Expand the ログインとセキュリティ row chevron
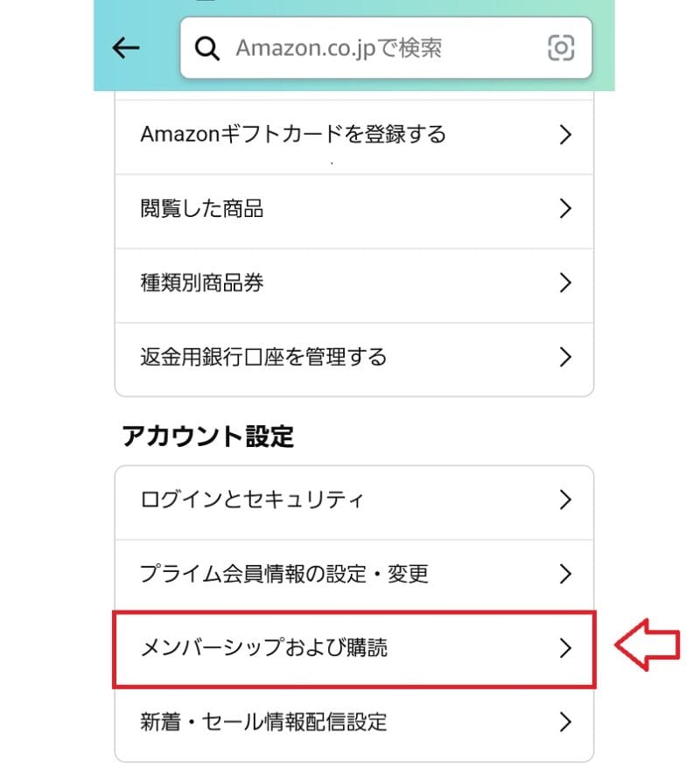700x782 pixels. (565, 499)
